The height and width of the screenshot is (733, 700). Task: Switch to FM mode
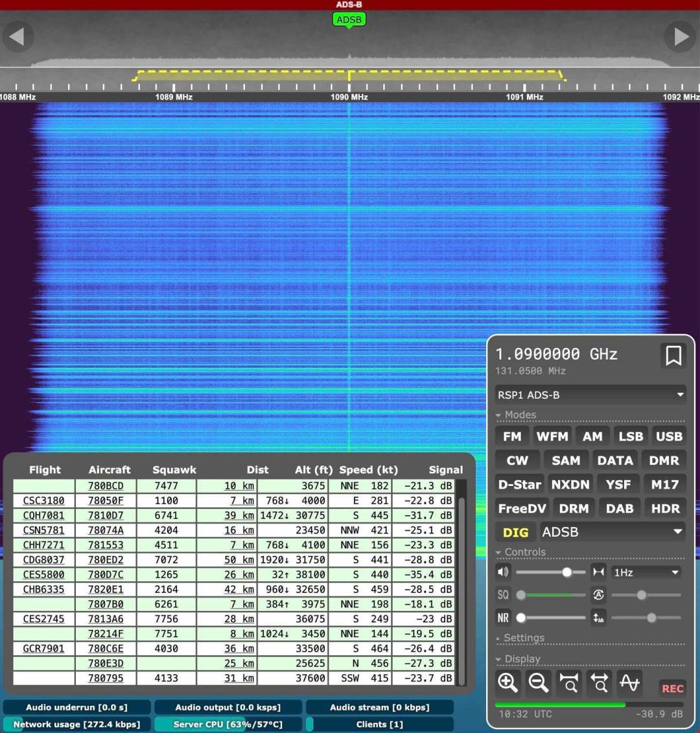tap(512, 436)
